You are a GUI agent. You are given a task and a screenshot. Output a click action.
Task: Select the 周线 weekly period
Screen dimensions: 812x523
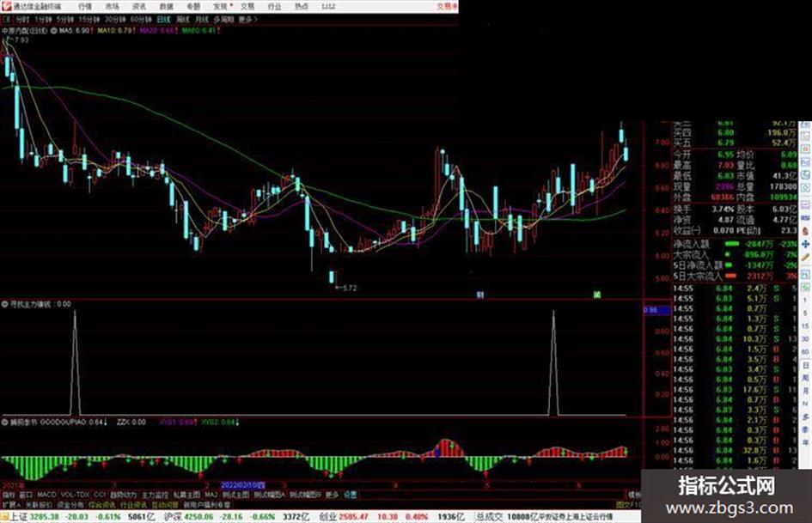click(183, 19)
